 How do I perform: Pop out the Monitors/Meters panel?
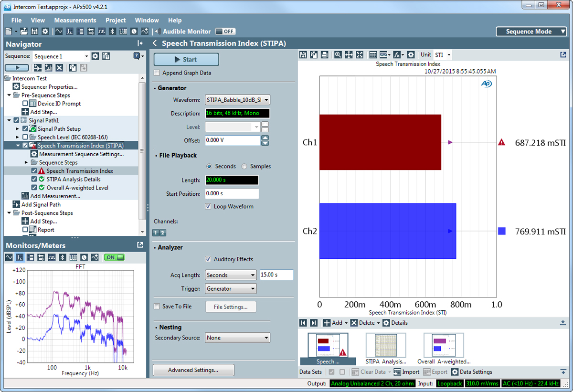(x=140, y=245)
